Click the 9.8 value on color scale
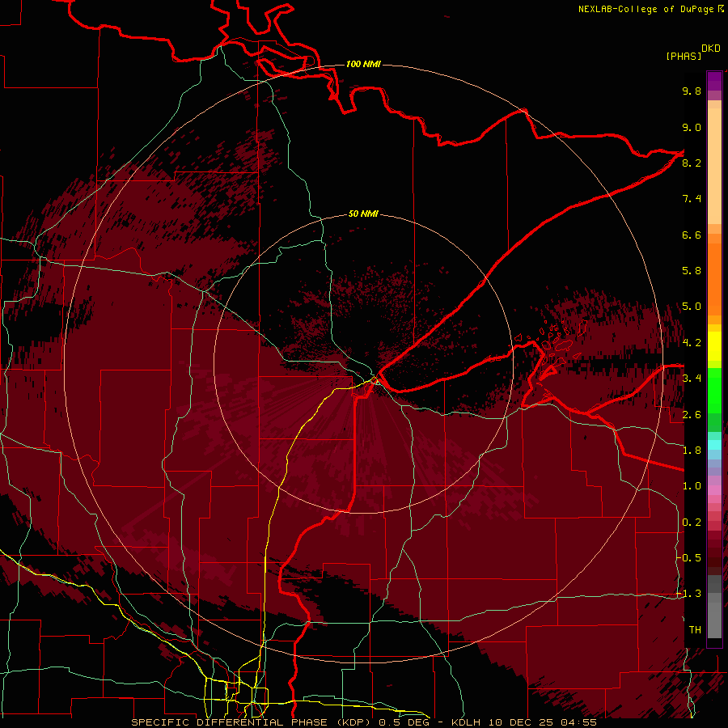 [x=692, y=91]
